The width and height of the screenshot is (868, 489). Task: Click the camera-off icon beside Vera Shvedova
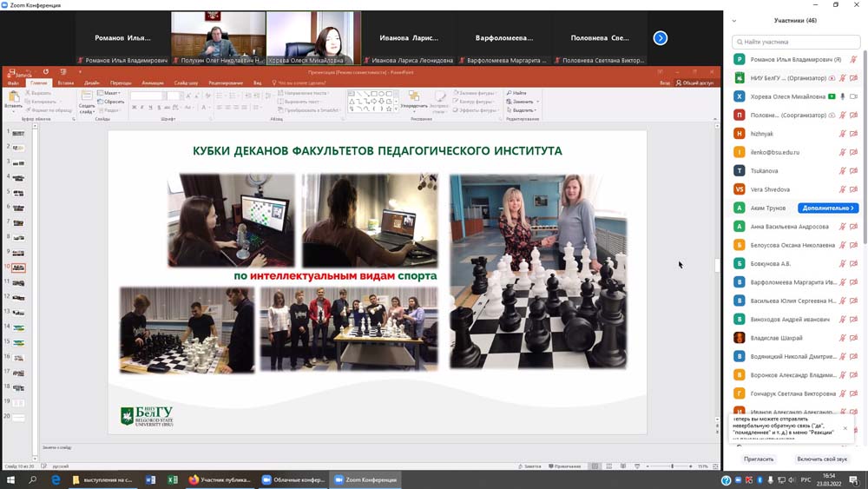(854, 189)
